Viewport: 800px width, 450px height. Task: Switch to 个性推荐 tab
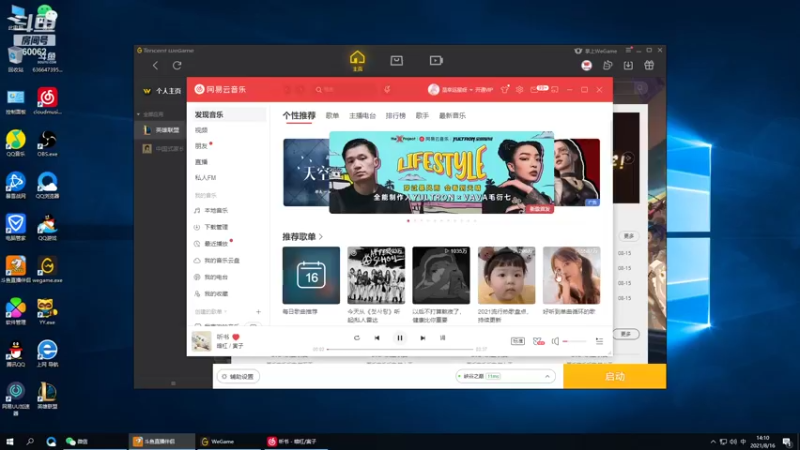point(299,116)
